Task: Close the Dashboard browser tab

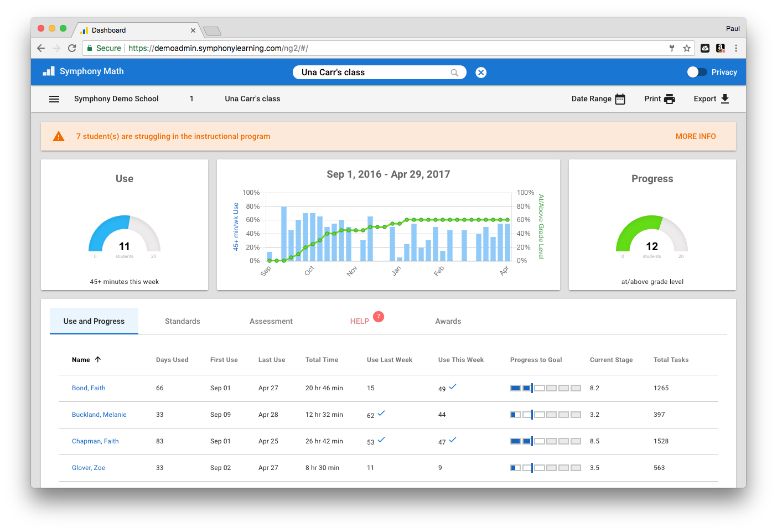Action: click(193, 30)
